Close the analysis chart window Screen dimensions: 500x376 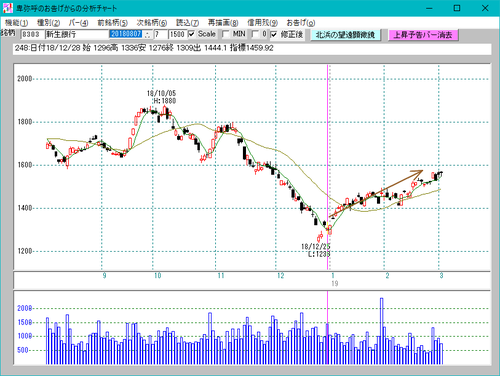tap(485, 8)
